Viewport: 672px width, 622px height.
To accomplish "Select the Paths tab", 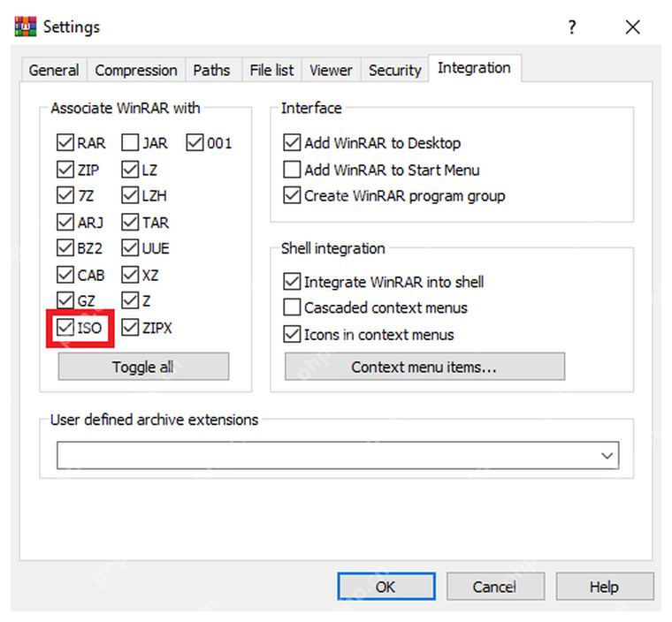I will pos(211,71).
